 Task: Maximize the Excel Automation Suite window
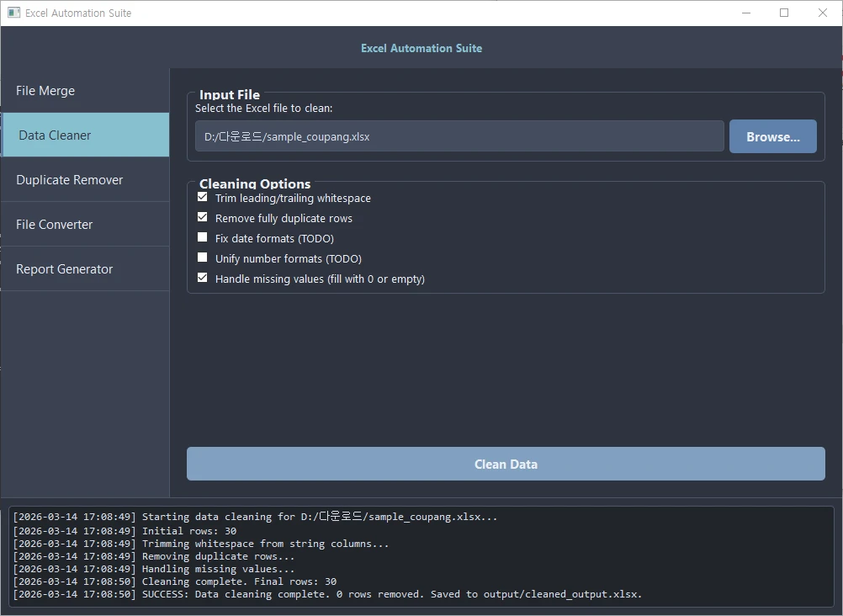pyautogui.click(x=784, y=13)
